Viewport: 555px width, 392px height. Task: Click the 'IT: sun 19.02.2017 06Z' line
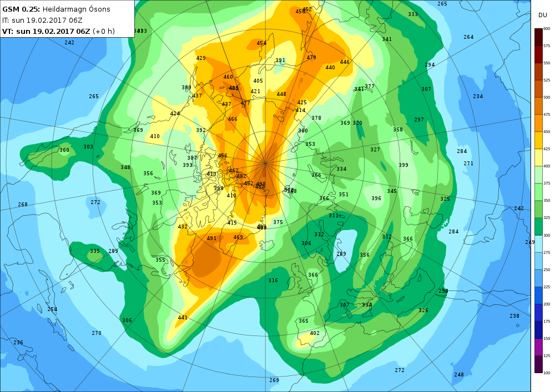pyautogui.click(x=42, y=20)
